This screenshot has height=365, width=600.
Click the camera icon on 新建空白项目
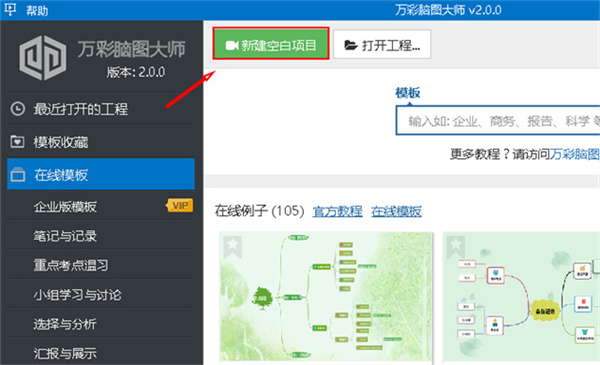[x=232, y=45]
